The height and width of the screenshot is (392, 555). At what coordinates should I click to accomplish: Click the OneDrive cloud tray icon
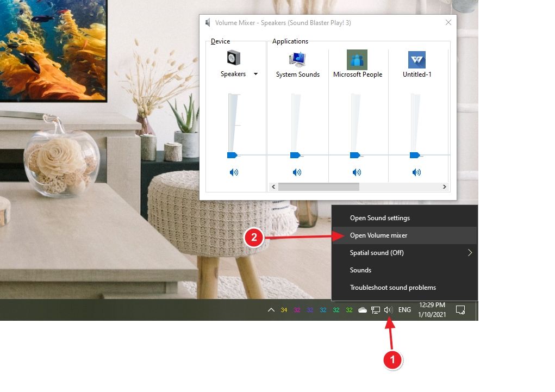(363, 310)
